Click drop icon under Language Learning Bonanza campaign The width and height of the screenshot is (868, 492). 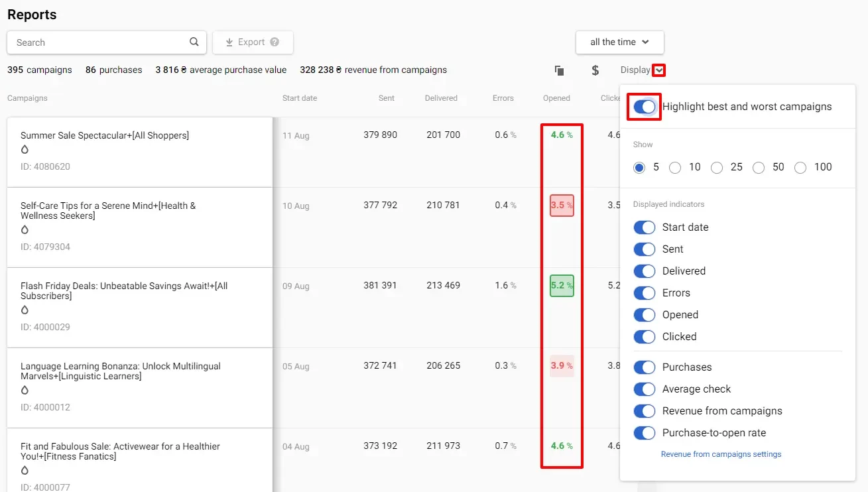click(x=25, y=391)
